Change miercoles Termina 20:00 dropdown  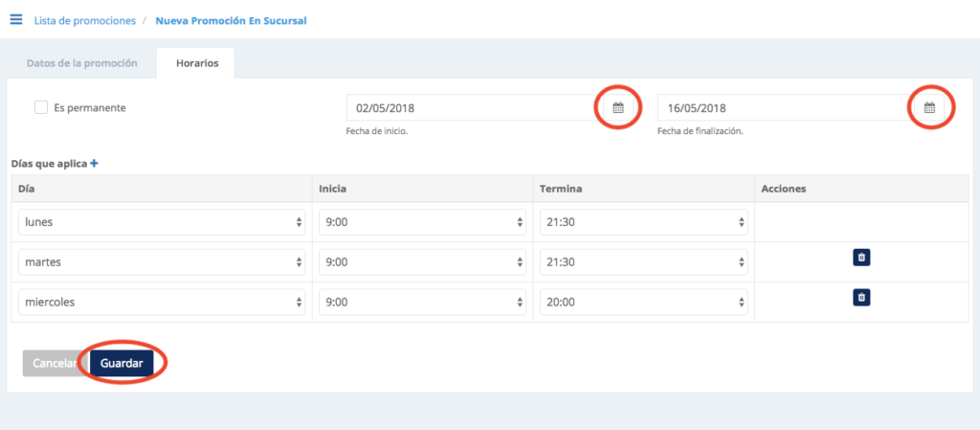click(x=644, y=303)
